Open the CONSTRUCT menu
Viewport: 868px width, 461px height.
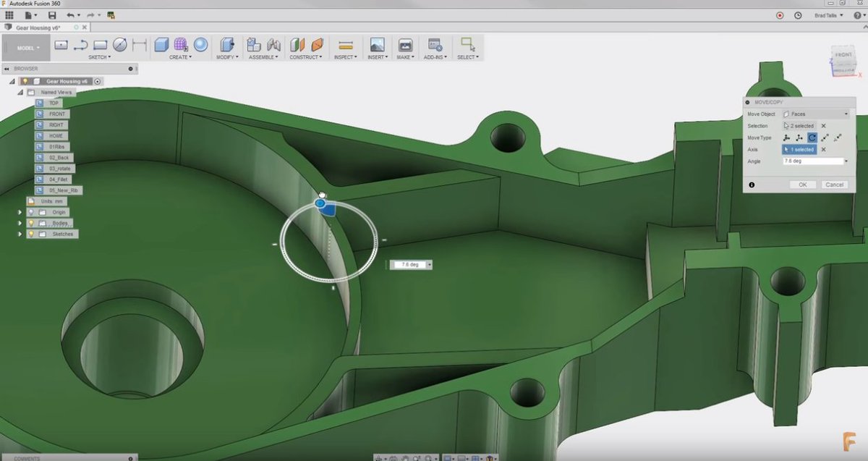307,57
